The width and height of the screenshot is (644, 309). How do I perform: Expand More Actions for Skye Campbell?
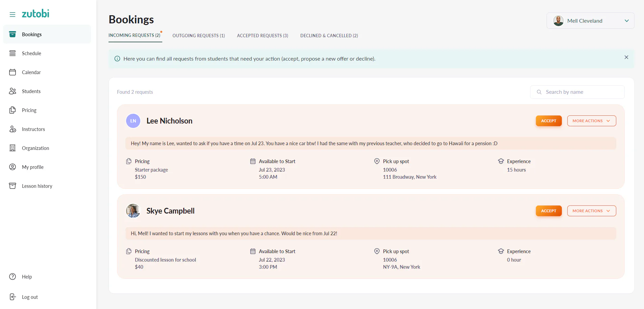point(591,211)
